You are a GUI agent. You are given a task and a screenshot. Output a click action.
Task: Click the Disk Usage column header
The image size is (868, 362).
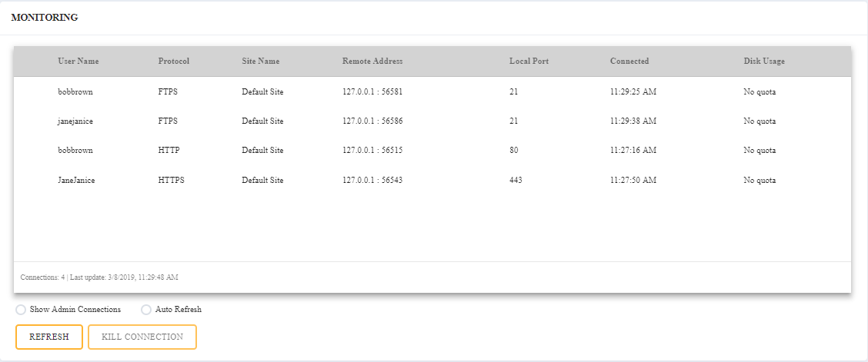point(764,61)
